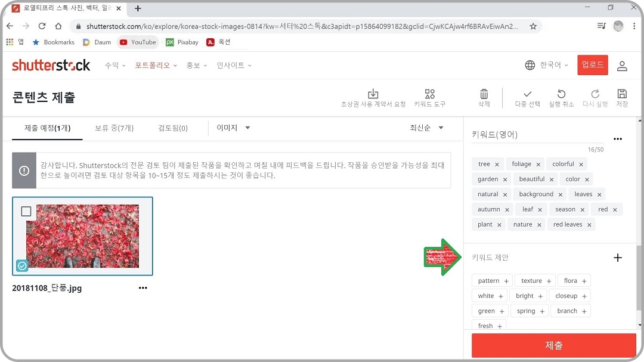Remove the 'autumn' keyword
The image size is (644, 362).
507,209
